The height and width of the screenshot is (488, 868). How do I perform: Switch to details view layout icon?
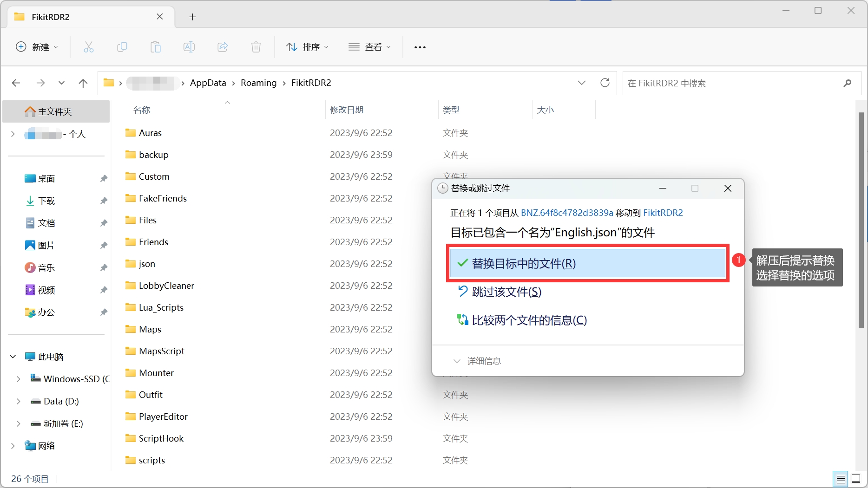coord(841,479)
